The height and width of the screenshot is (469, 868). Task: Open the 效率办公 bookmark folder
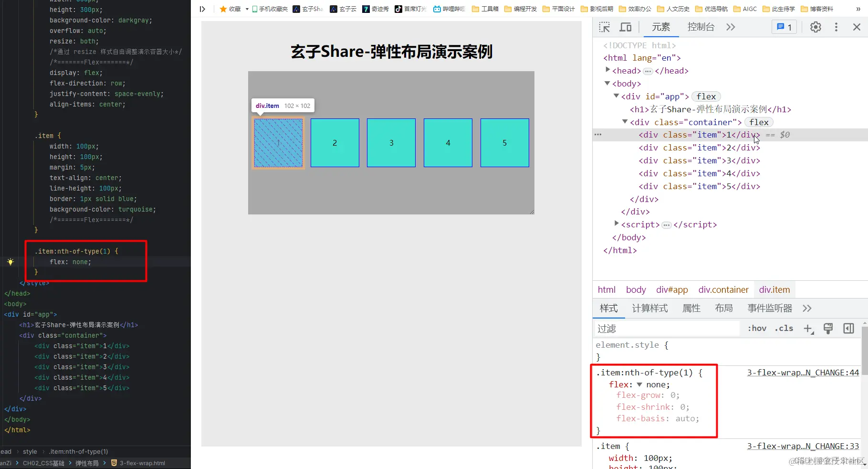point(635,9)
